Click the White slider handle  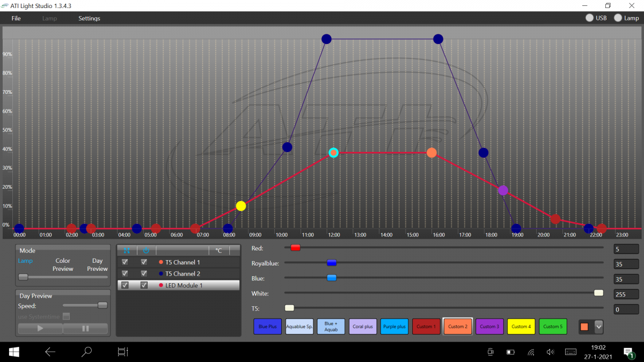[599, 293]
